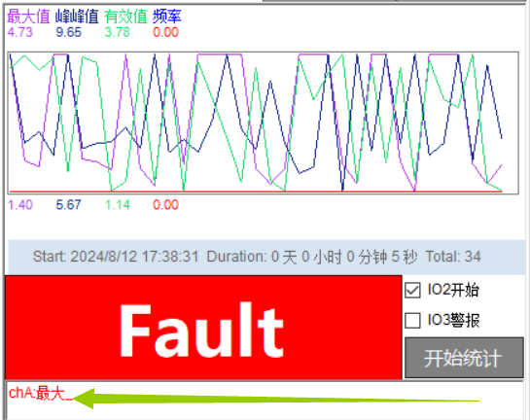Click the 1.14 lower limit value

pyautogui.click(x=118, y=205)
